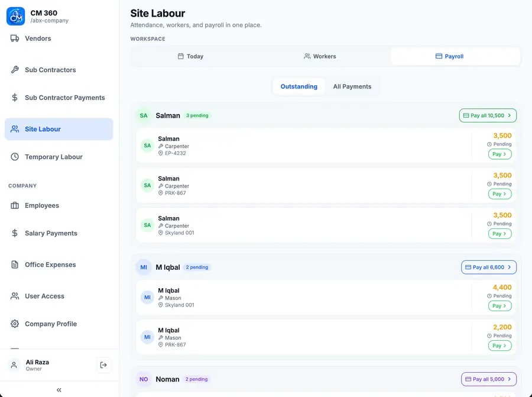Click Noman group NO avatar
This screenshot has height=397, width=532.
pos(144,379)
